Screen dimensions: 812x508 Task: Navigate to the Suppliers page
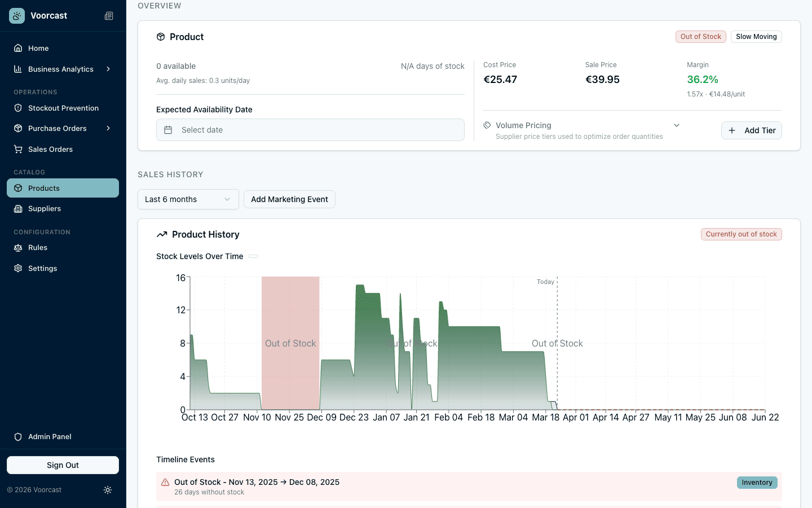point(46,208)
